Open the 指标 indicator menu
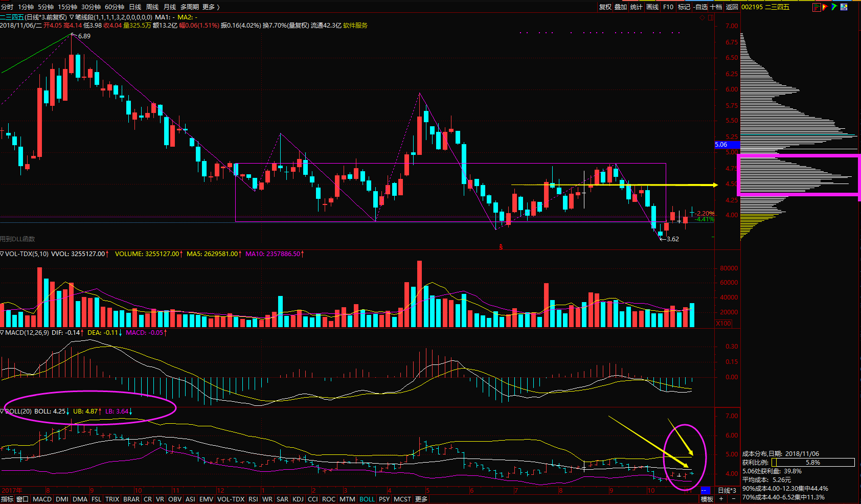861x504 pixels. [x=7, y=499]
